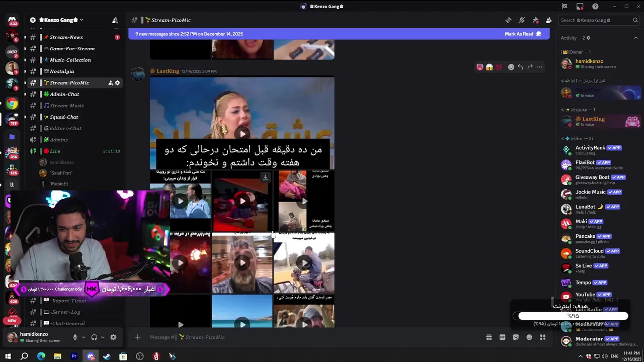The width and height of the screenshot is (644, 362).
Task: Open Premiere Pro from the taskbar
Action: (74, 356)
